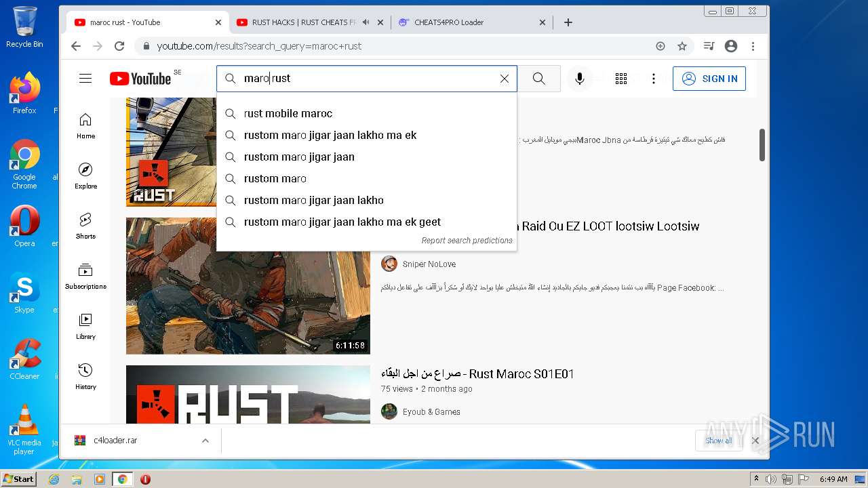
Task: Start voice search with the microphone
Action: pos(580,79)
